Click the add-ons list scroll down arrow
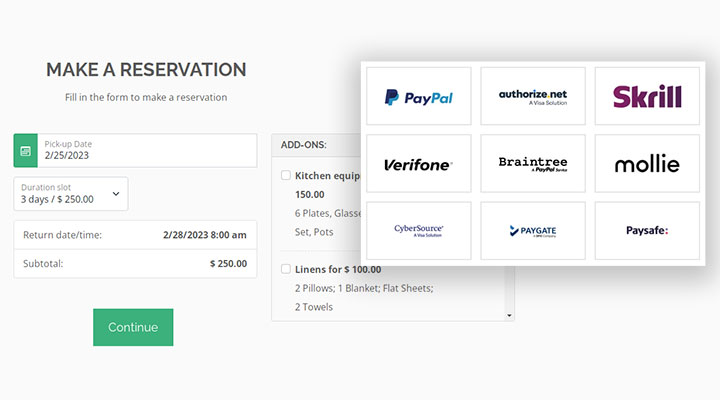The height and width of the screenshot is (400, 720). (x=509, y=315)
